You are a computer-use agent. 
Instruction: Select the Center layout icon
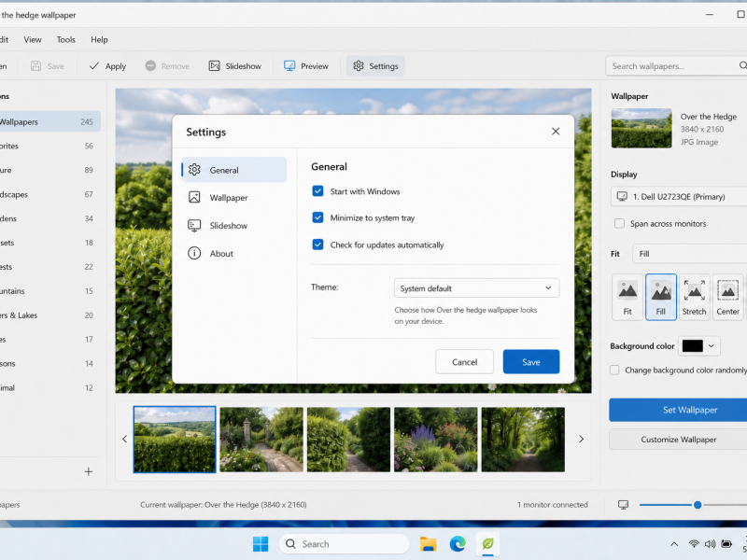728,297
